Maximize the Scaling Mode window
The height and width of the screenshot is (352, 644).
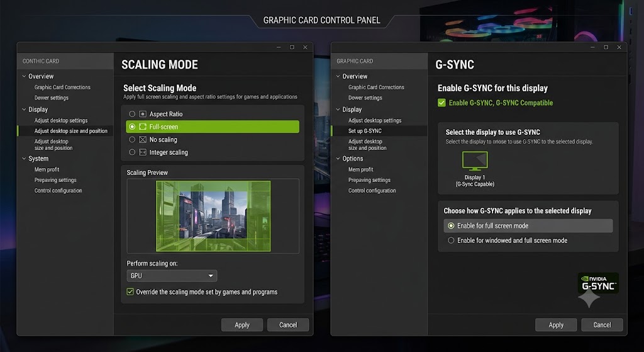[x=292, y=47]
